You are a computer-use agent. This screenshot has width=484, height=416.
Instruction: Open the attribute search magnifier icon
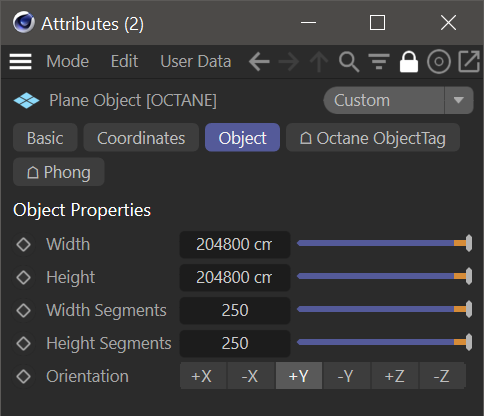[x=349, y=62]
